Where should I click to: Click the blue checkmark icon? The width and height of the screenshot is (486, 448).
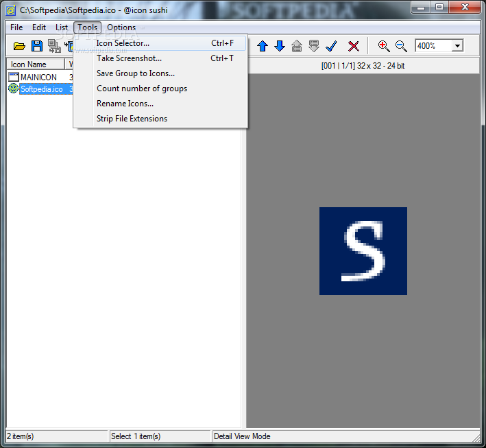[x=331, y=46]
